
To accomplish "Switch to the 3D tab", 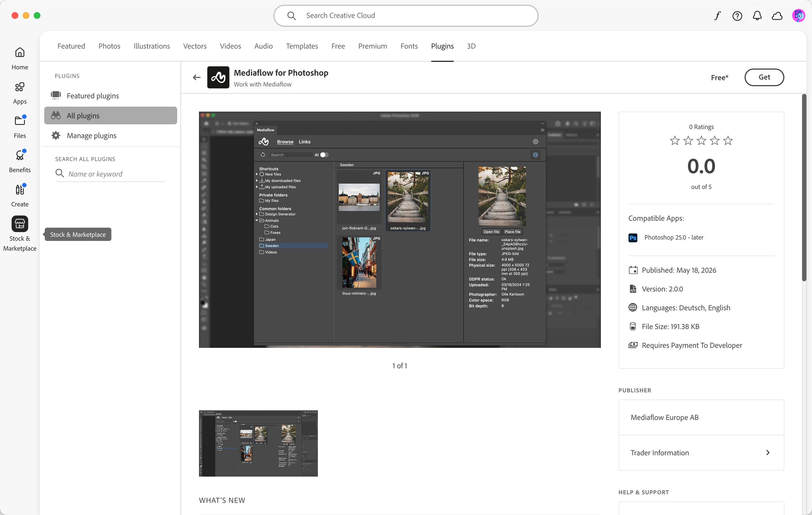I will pos(471,46).
